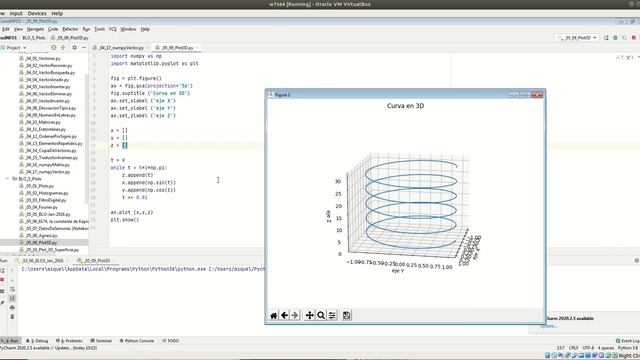This screenshot has width=640, height=360.
Task: Click the expand-all icon in Project panel header
Action: coord(63,48)
